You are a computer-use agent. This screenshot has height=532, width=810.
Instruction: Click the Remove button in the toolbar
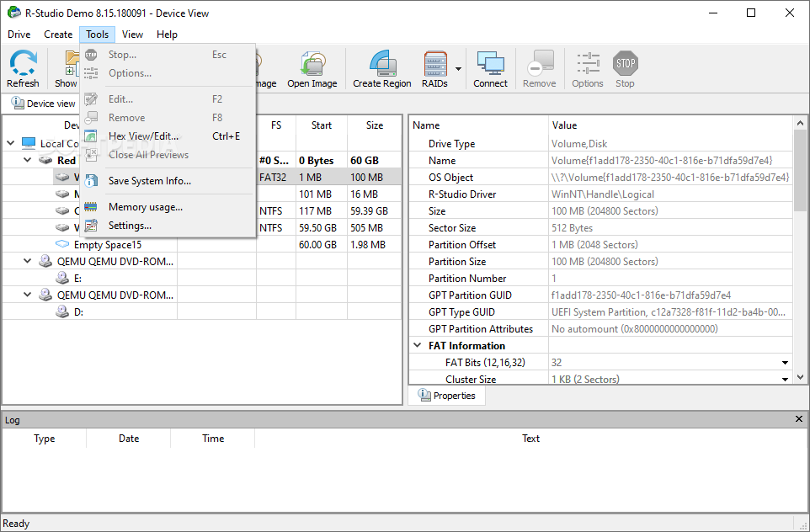[x=540, y=69]
